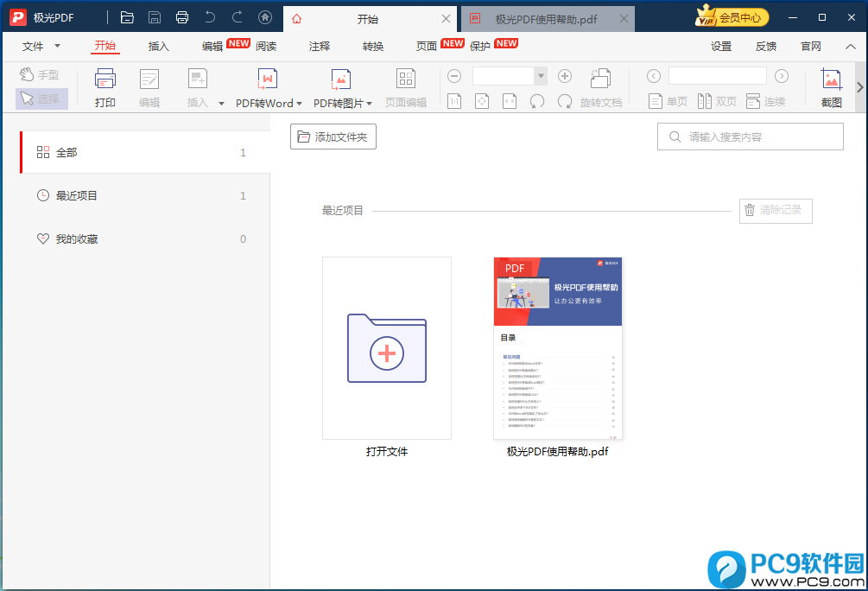Image resolution: width=868 pixels, height=591 pixels.
Task: Select 全部 in the sidebar
Action: coord(145,152)
